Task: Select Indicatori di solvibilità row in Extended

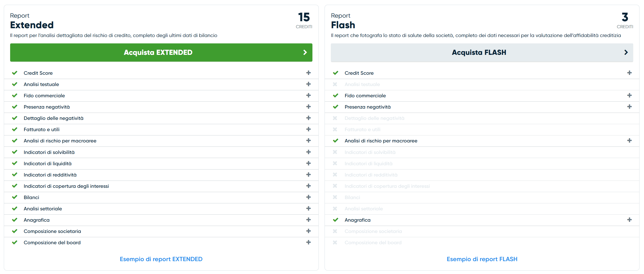Action: 161,152
